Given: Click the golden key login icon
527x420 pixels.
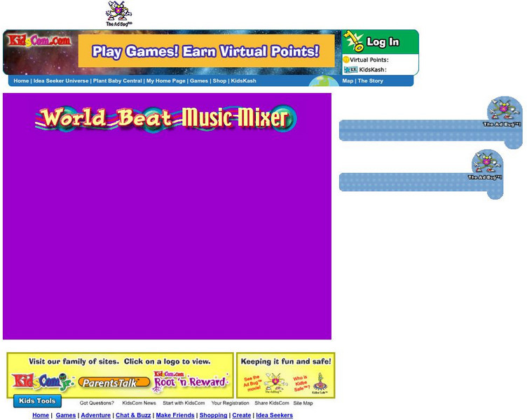Looking at the screenshot, I should (354, 41).
